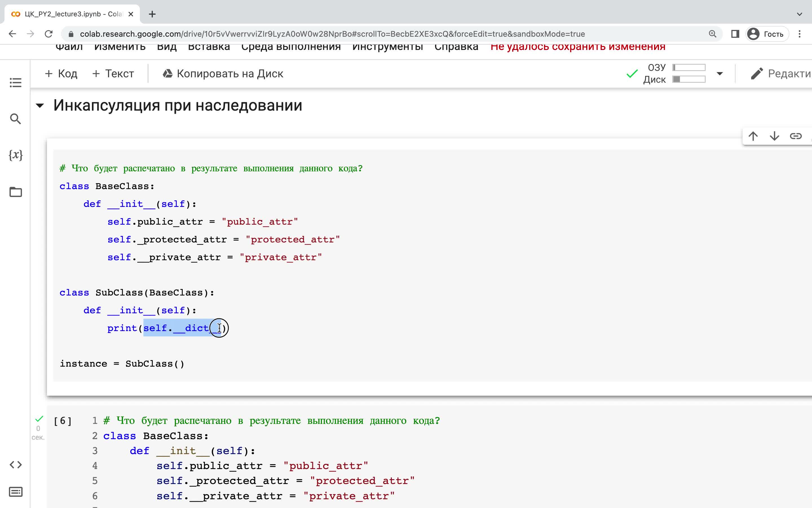
Task: Click the "protected_attr" string in first cell
Action: 293,240
